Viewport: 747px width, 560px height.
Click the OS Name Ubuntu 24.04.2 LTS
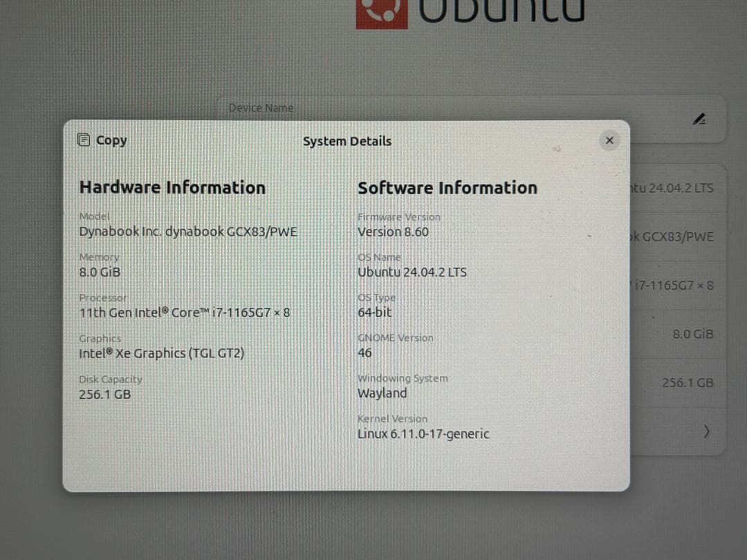pos(412,272)
